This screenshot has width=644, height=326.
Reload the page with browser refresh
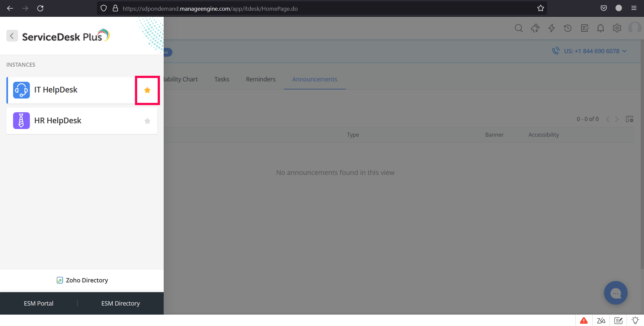point(40,8)
